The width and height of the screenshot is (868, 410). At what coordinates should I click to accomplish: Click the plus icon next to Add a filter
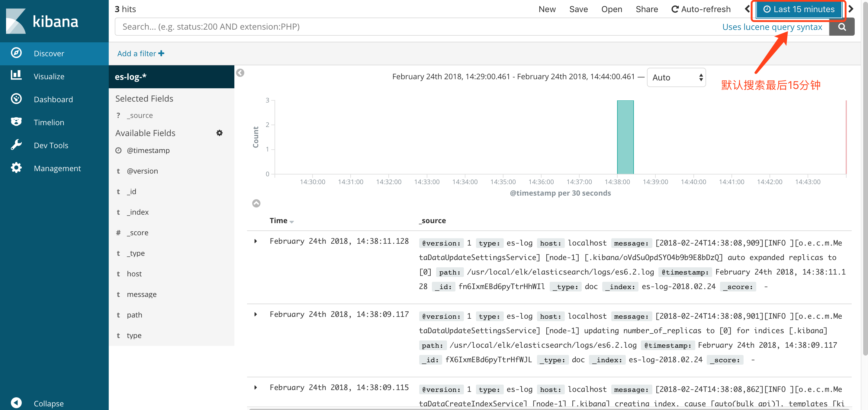161,53
